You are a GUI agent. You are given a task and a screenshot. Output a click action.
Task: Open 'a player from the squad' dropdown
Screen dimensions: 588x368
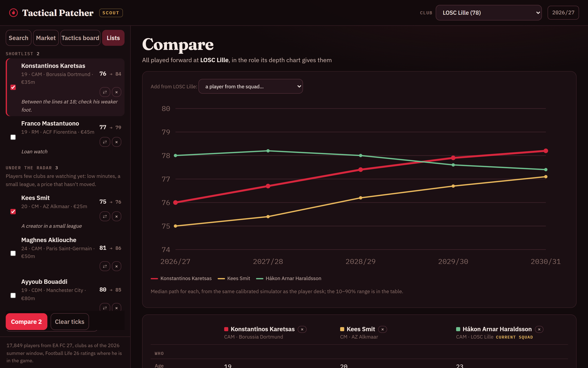pos(251,86)
